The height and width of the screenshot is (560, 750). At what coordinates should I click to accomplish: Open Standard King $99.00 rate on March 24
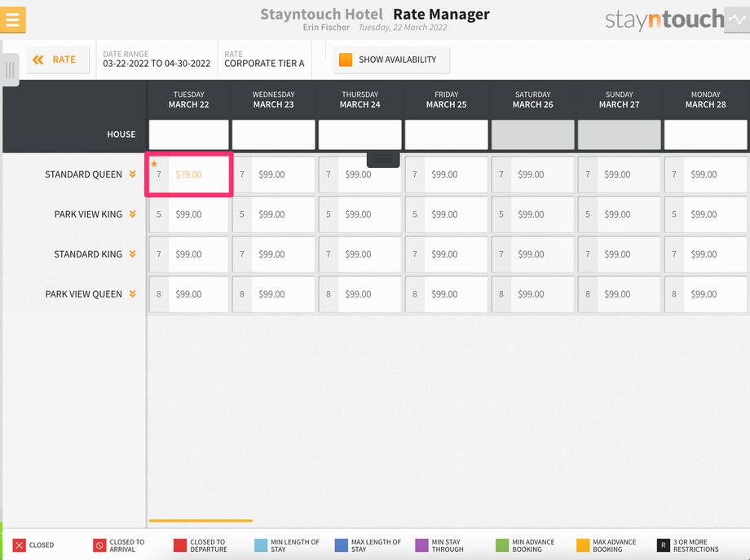pyautogui.click(x=360, y=254)
